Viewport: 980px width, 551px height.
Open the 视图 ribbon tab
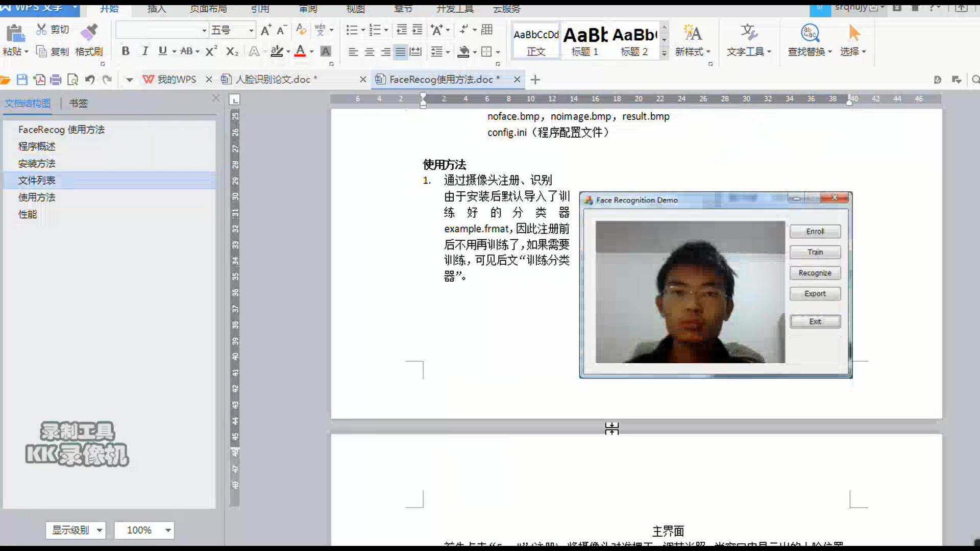355,8
